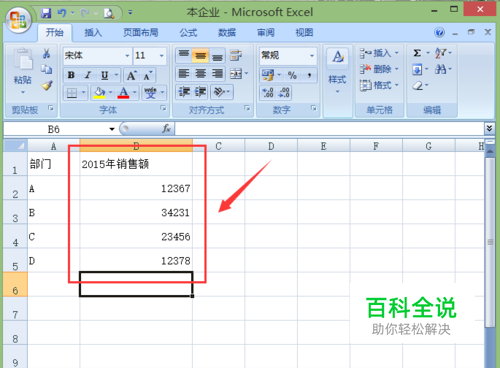Center text horizontally
Viewport: 500px width, 368px height.
(x=200, y=73)
